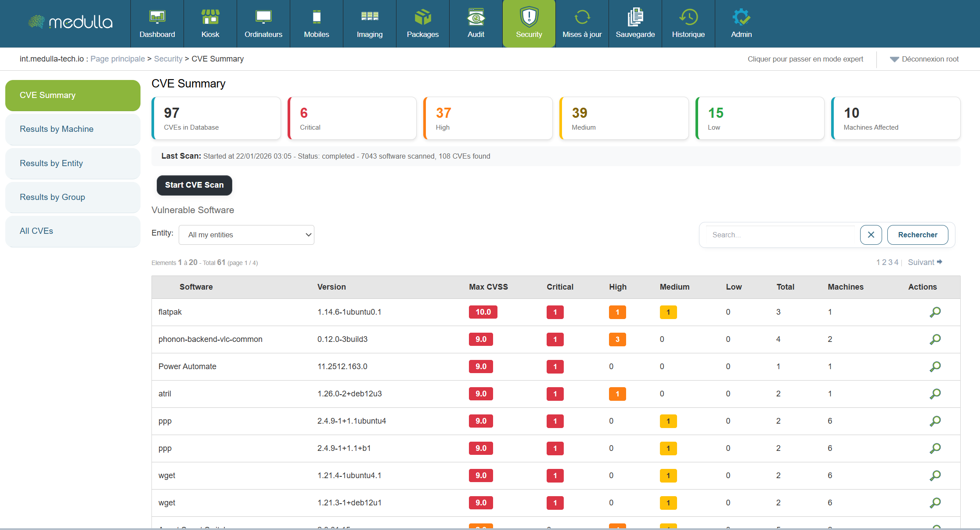Screen dimensions: 980x530
Task: Click in the Search input field
Action: pos(779,235)
